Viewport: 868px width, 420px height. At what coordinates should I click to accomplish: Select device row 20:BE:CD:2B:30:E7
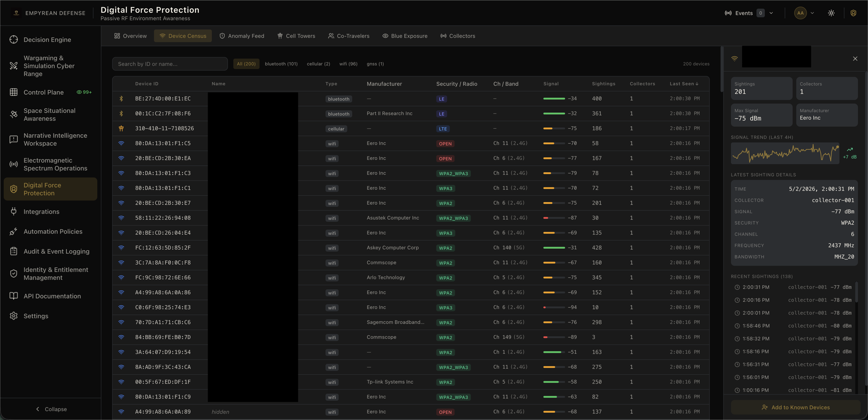click(x=411, y=203)
